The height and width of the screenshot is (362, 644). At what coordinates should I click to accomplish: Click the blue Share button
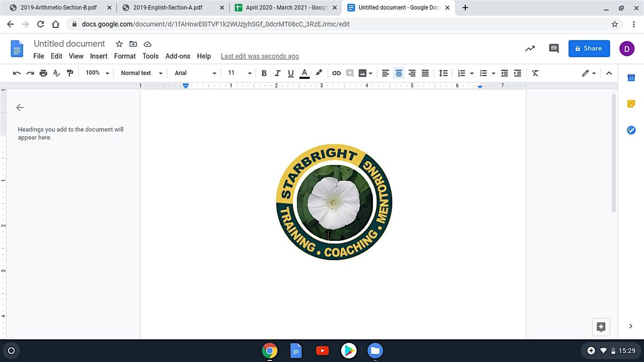tap(589, 48)
